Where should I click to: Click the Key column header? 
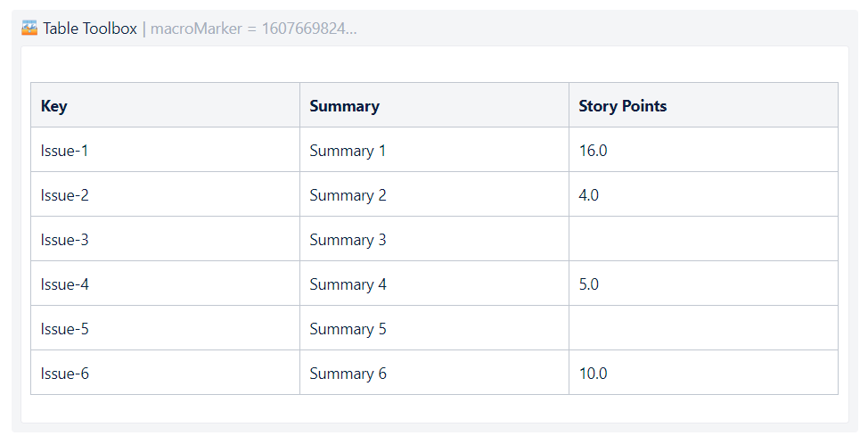[x=165, y=105]
